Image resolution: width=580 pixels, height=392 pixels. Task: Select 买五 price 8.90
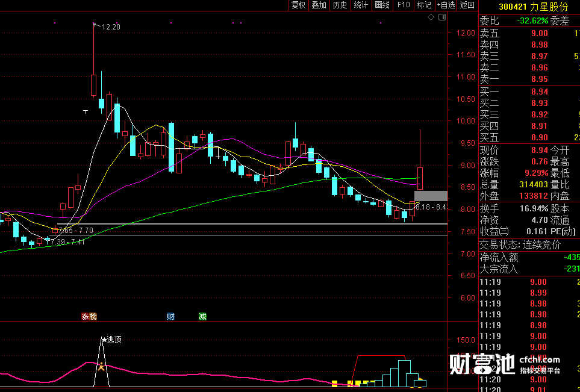539,137
